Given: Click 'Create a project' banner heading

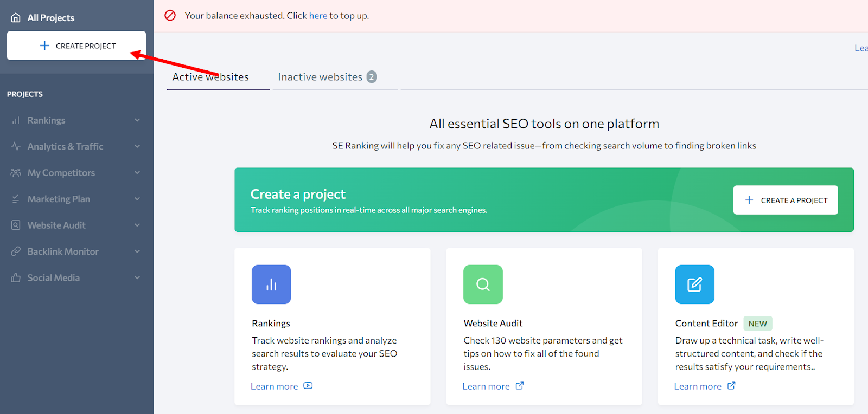Looking at the screenshot, I should pyautogui.click(x=298, y=194).
